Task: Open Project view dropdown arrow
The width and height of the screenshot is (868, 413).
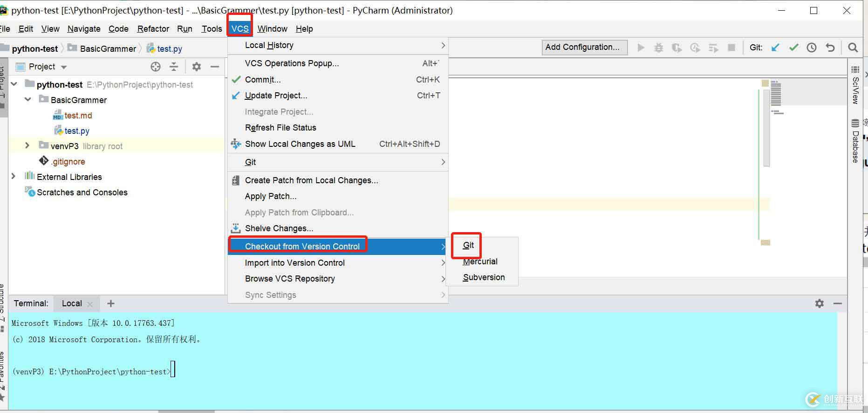Action: tap(64, 67)
